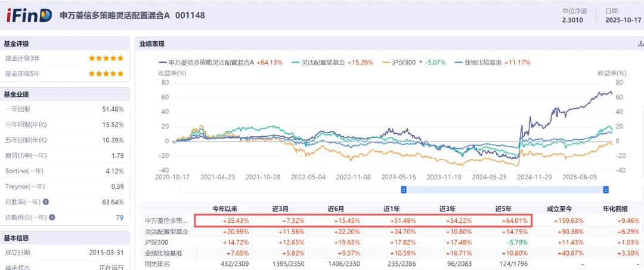Click the left time-range slider handle
The image size is (644, 270).
coord(404,189)
